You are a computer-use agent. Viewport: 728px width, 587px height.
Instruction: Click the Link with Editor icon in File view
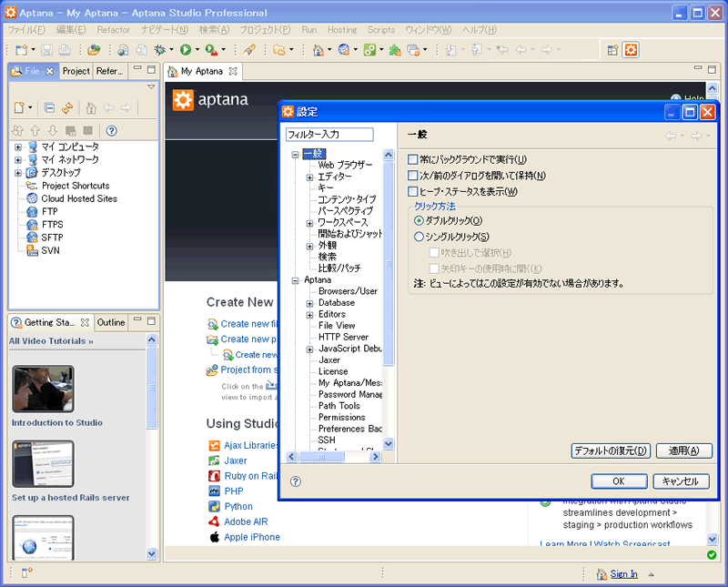67,107
